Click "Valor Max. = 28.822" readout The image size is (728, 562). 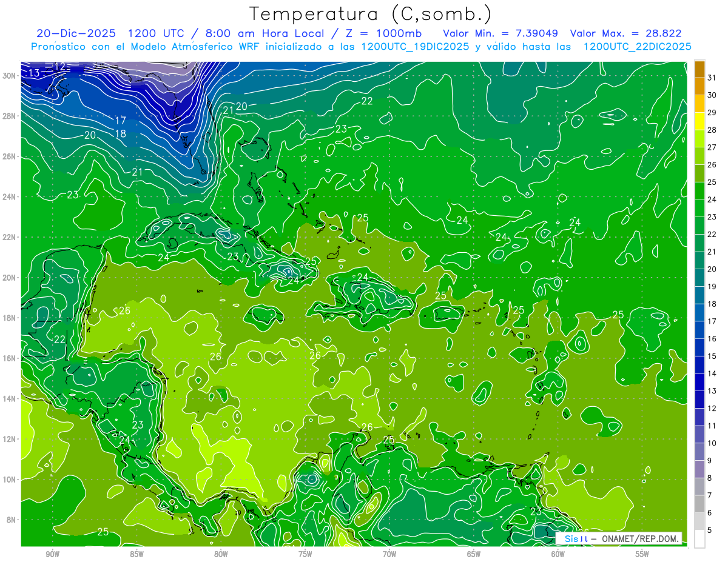pyautogui.click(x=625, y=33)
